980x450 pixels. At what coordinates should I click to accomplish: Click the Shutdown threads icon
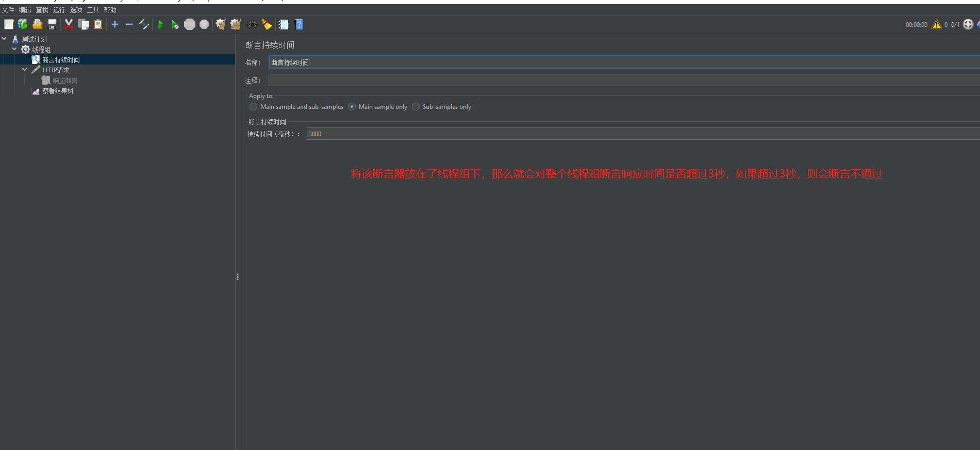click(x=204, y=24)
